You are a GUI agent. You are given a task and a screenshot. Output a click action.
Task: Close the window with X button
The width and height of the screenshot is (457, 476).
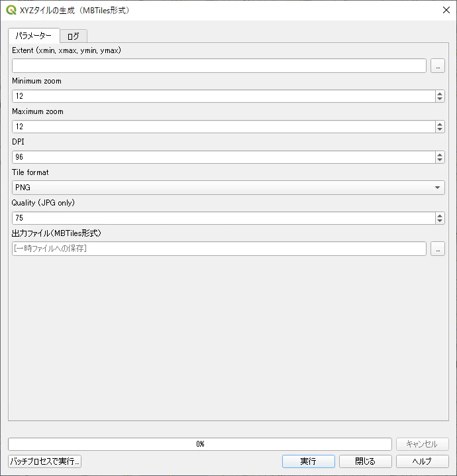[446, 10]
